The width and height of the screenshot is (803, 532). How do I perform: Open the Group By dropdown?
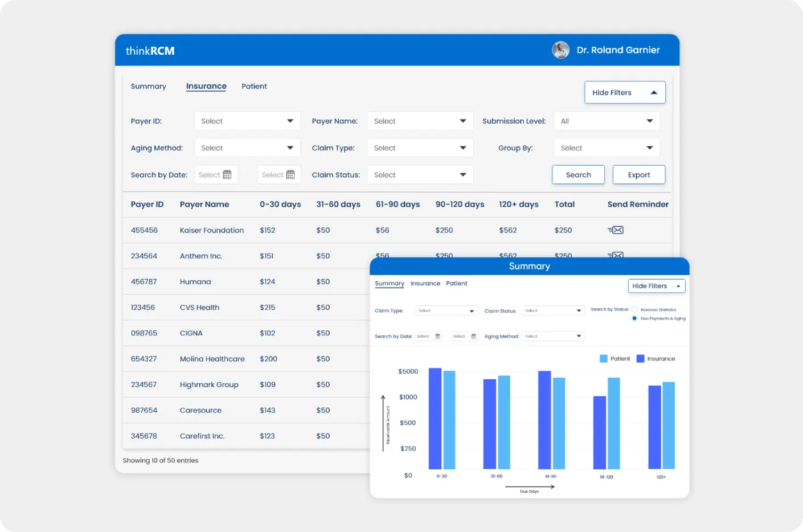click(x=607, y=148)
